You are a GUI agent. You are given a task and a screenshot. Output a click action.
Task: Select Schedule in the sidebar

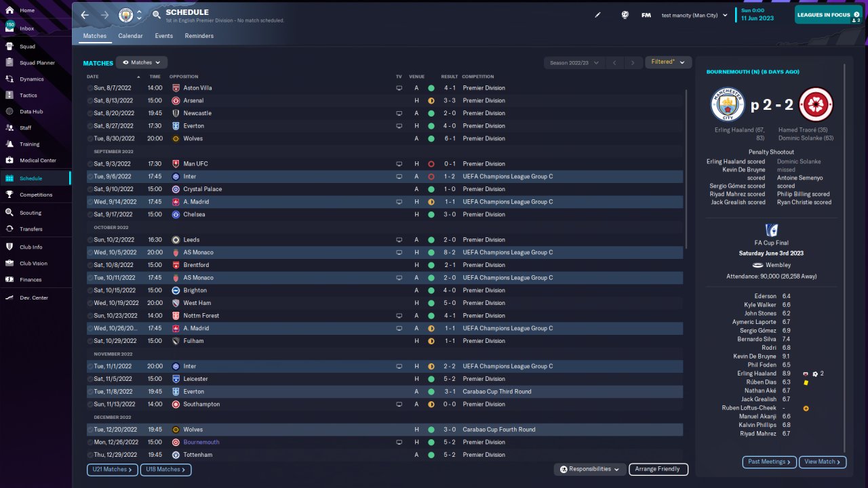(35, 178)
